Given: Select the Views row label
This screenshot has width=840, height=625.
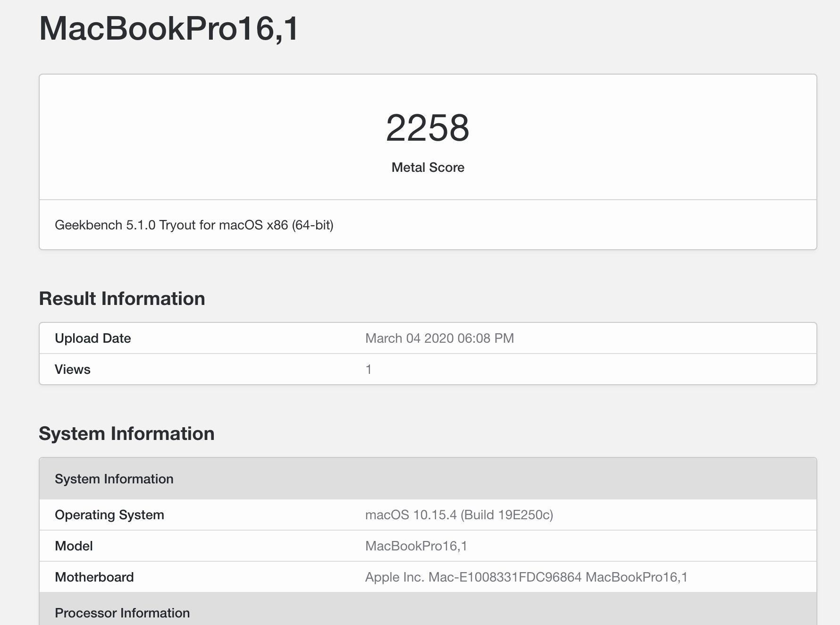Looking at the screenshot, I should pos(73,370).
